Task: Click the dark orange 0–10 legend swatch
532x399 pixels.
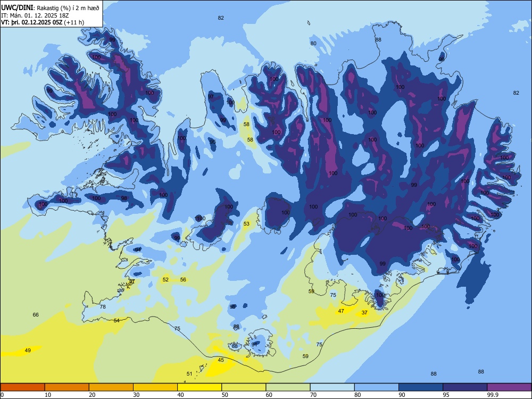Action: (22, 387)
